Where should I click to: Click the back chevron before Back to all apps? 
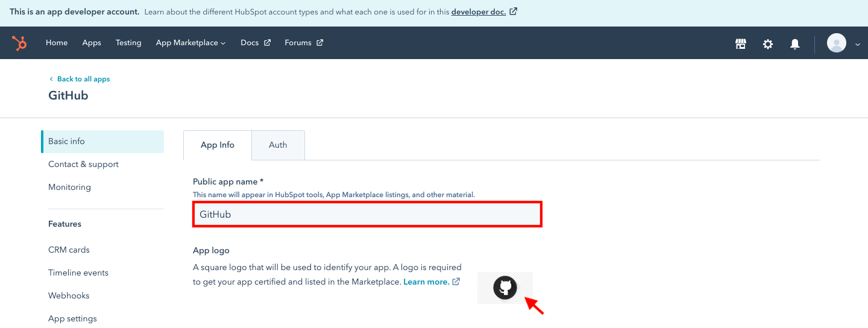pos(51,79)
